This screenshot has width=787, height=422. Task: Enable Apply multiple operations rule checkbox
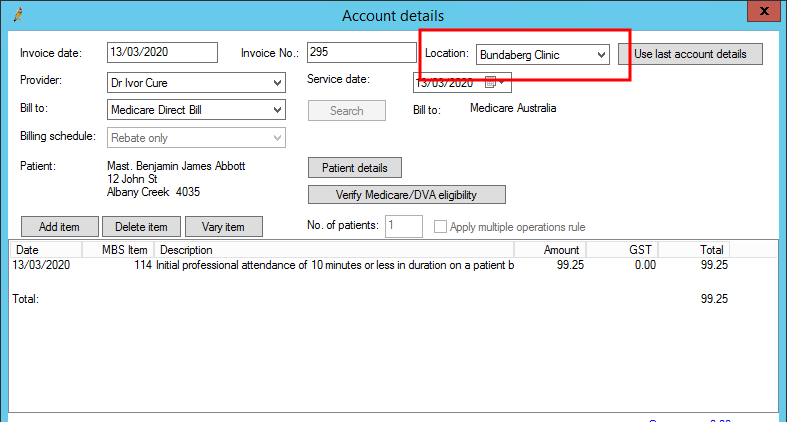[441, 227]
